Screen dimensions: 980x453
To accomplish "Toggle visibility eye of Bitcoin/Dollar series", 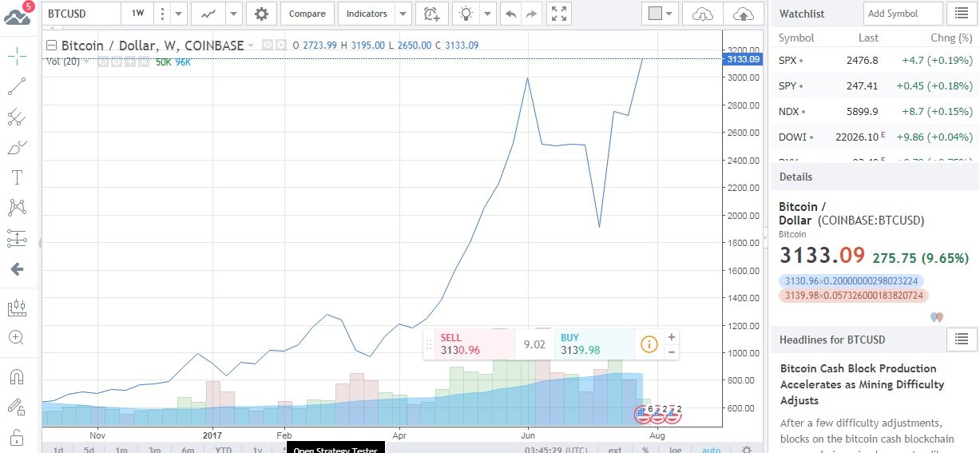I will coord(268,46).
